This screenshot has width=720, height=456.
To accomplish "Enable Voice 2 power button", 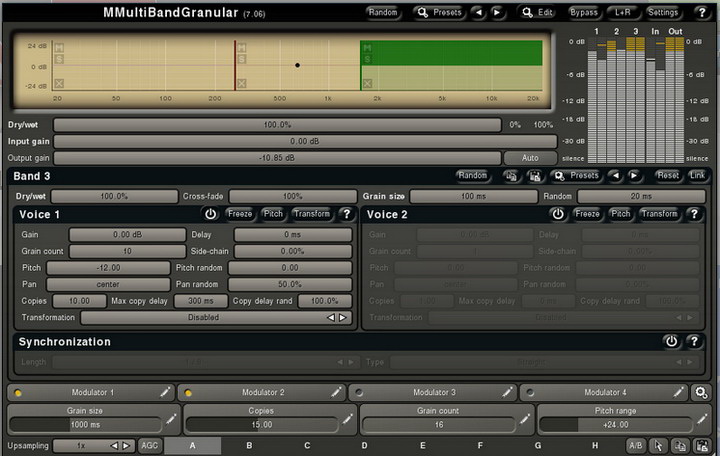I will tap(559, 214).
